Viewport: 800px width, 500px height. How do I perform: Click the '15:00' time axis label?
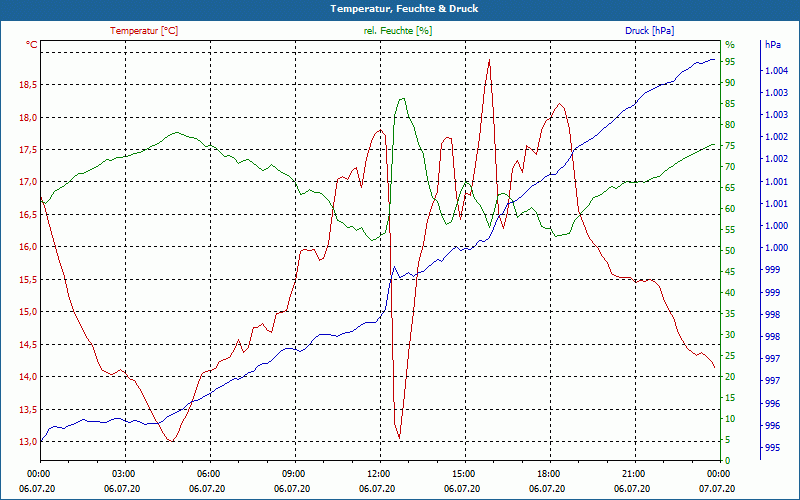tap(463, 473)
